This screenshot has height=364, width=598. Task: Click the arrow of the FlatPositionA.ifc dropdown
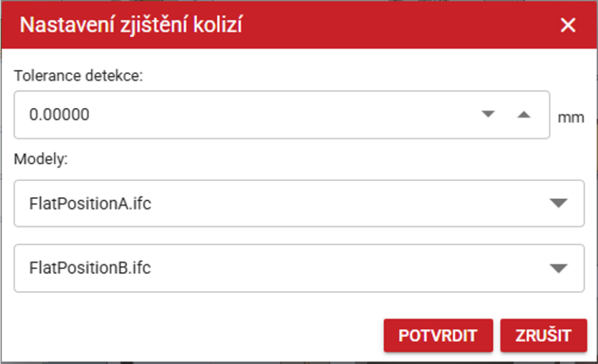pos(559,203)
